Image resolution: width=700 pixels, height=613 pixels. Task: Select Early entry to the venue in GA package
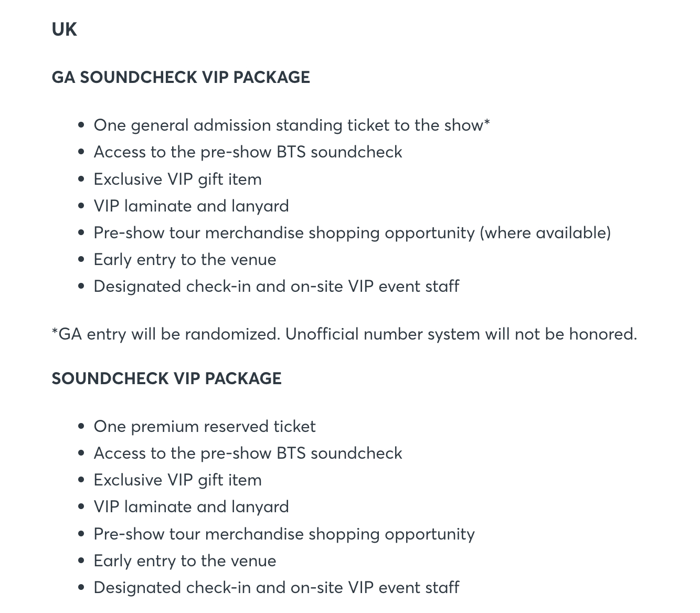(185, 260)
